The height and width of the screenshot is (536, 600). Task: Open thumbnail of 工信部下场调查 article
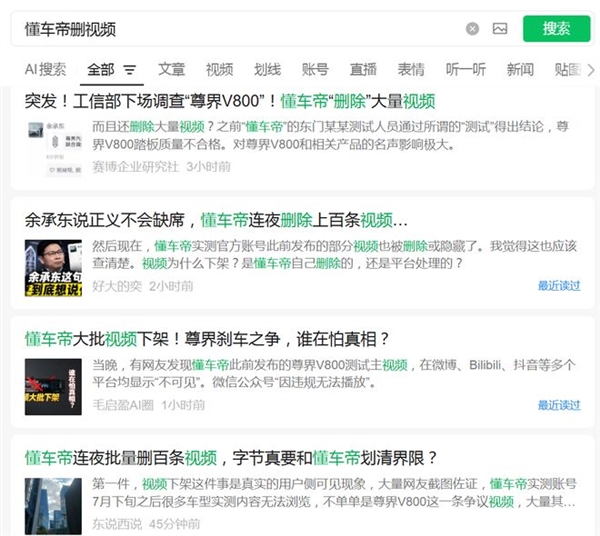click(55, 149)
